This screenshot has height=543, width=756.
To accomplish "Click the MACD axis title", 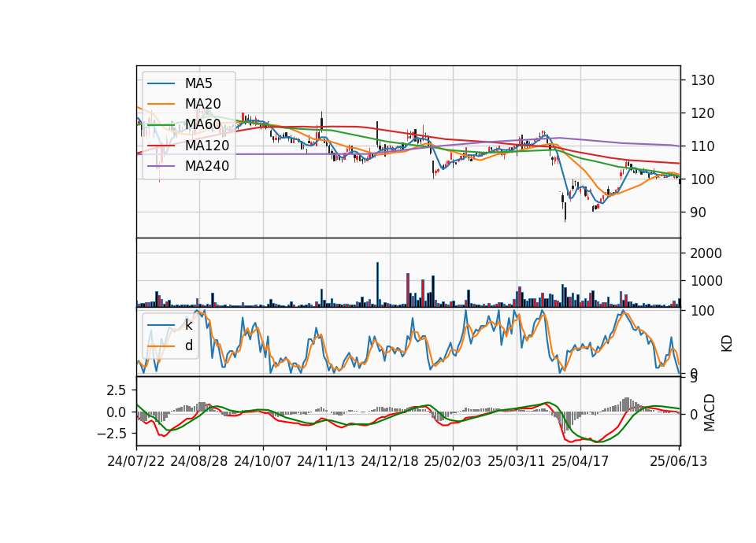I will point(710,413).
